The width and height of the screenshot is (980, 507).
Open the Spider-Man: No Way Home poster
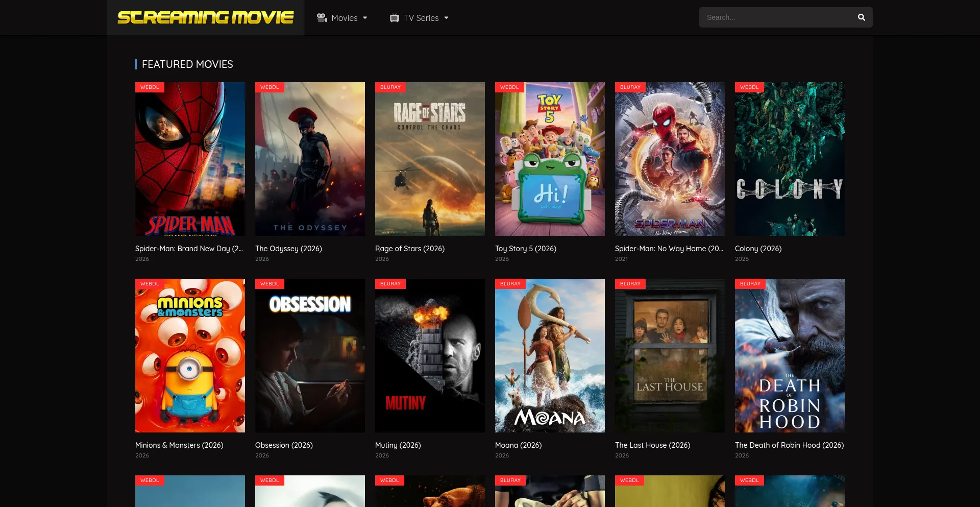tap(670, 159)
